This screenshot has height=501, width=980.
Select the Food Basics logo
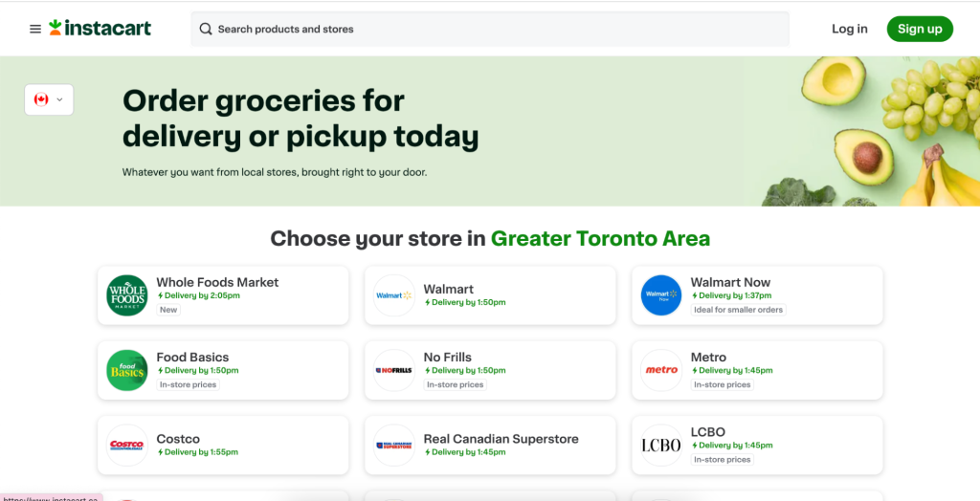127,370
